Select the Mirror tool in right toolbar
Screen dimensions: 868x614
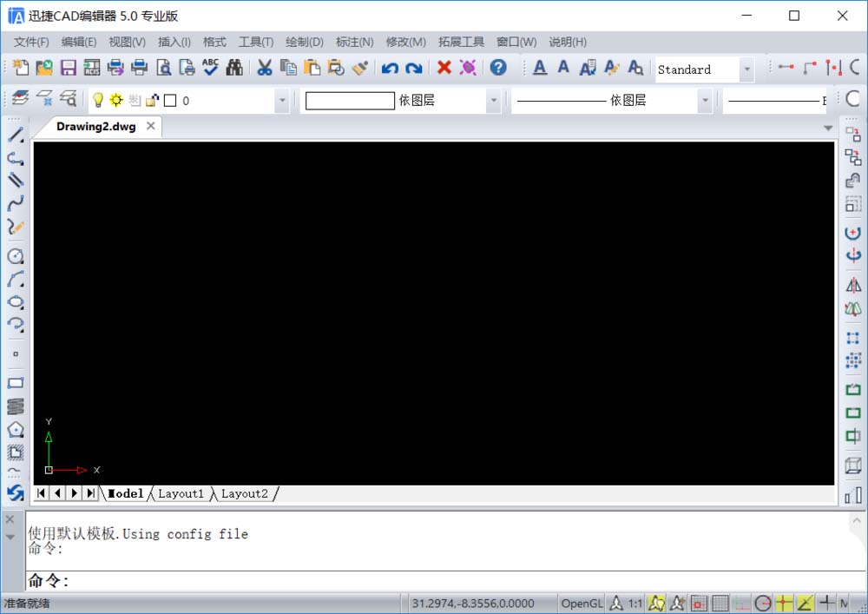click(853, 285)
